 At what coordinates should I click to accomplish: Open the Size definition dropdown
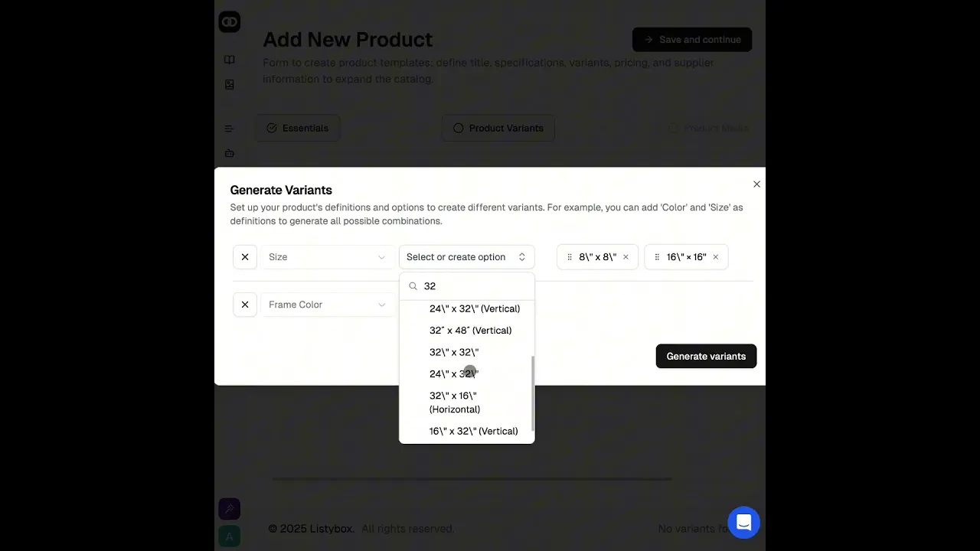327,257
